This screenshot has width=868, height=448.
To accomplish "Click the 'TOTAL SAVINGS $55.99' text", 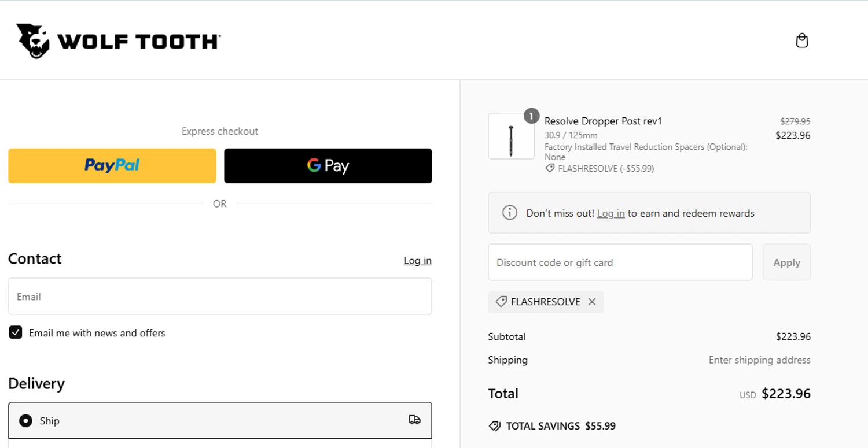I will (x=561, y=426).
